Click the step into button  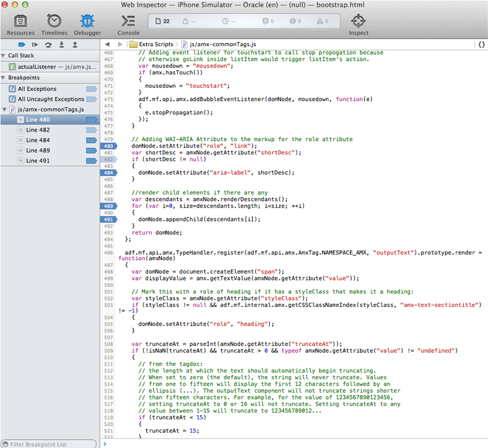pyautogui.click(x=62, y=45)
